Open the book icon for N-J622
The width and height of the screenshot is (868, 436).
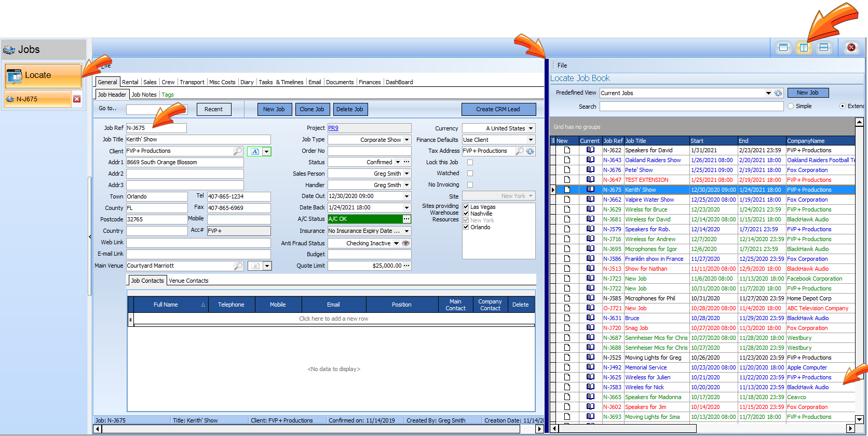(x=590, y=150)
